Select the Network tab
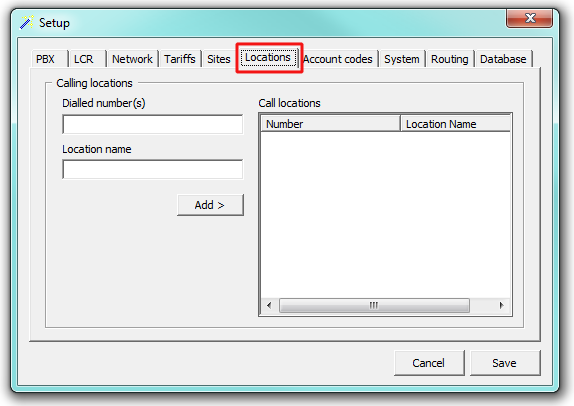574x406 pixels. (132, 59)
